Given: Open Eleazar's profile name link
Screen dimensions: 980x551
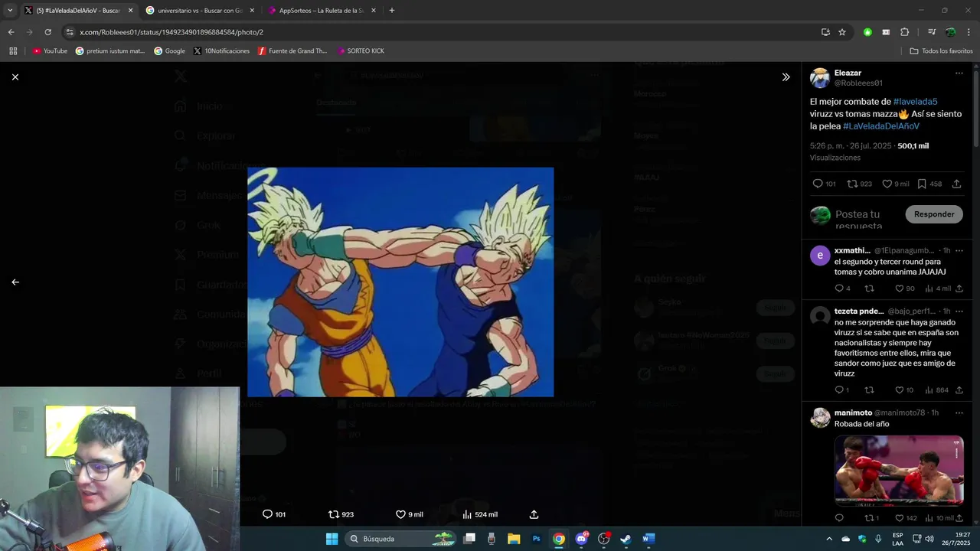Looking at the screenshot, I should tap(848, 73).
